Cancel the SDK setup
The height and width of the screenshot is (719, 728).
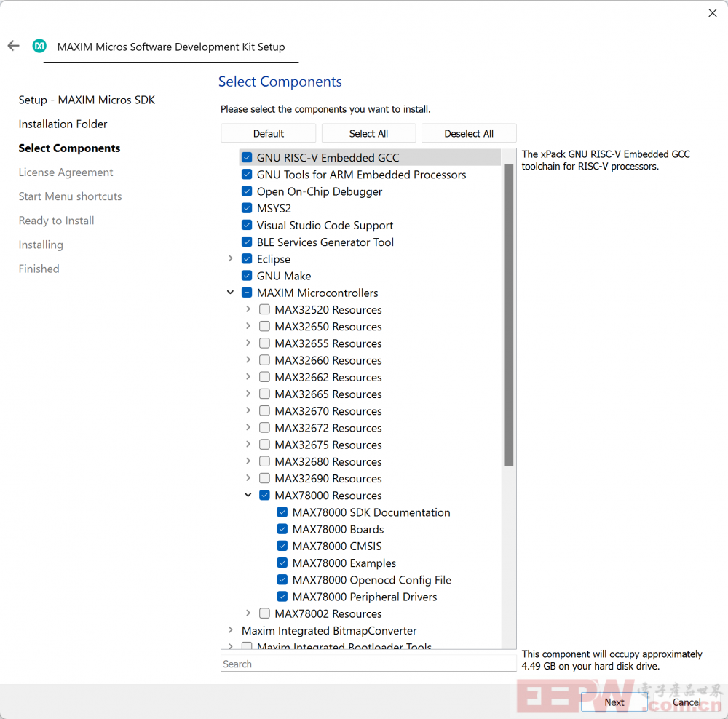coord(687,702)
